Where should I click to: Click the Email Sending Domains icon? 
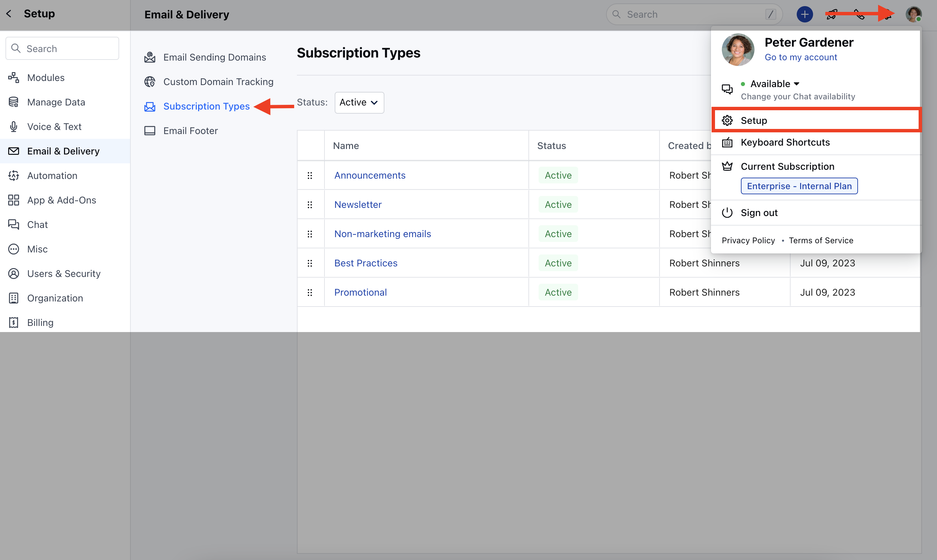click(150, 57)
